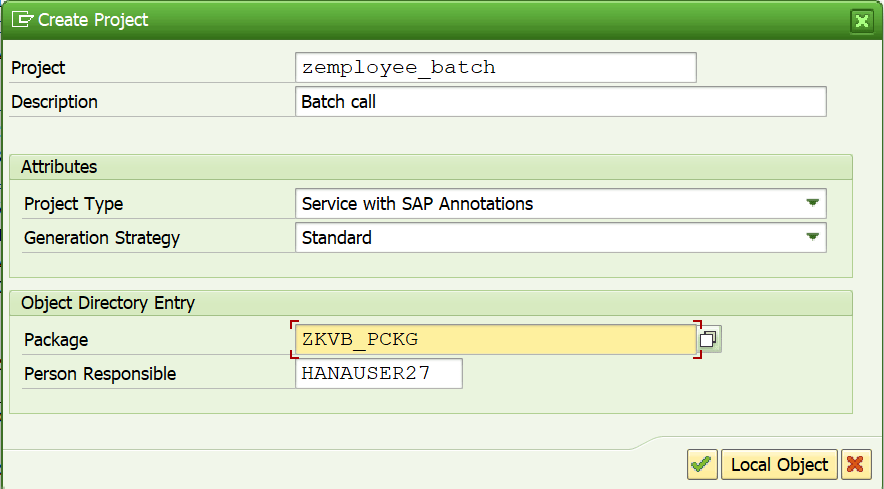Image resolution: width=884 pixels, height=489 pixels.
Task: Save as Local Object
Action: tap(779, 464)
